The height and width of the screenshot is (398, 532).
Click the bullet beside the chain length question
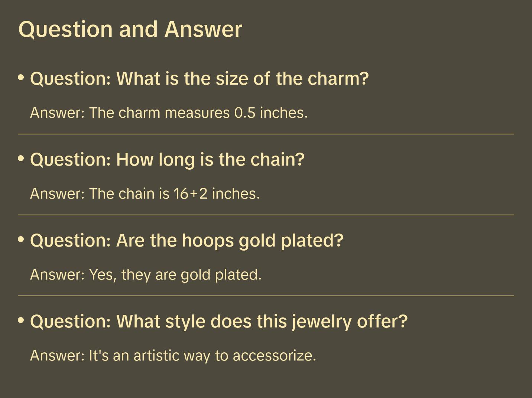pyautogui.click(x=21, y=159)
